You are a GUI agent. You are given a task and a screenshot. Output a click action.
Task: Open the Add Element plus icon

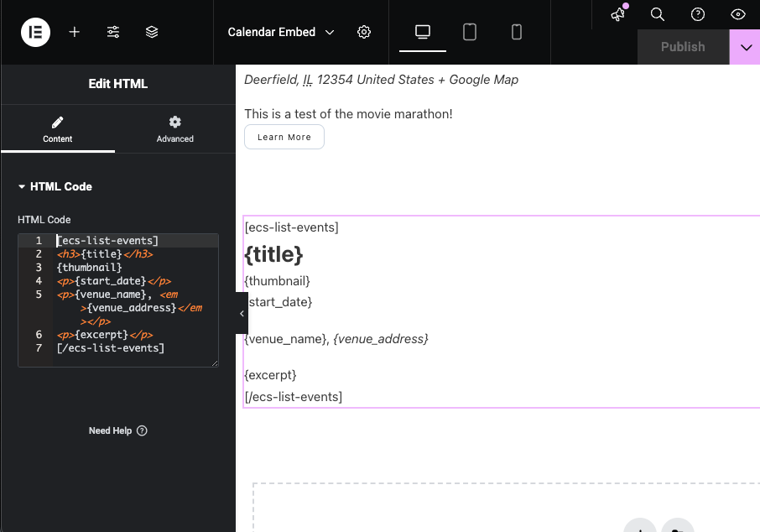pyautogui.click(x=75, y=32)
